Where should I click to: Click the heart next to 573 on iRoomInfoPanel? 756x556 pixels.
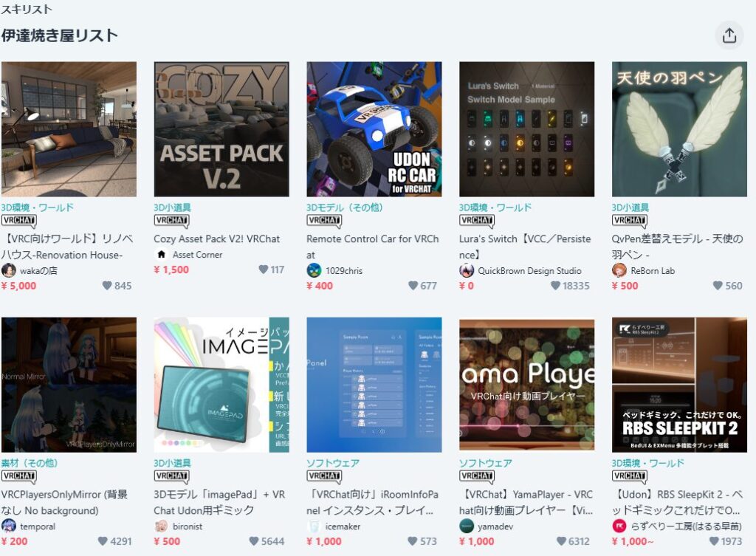click(412, 541)
